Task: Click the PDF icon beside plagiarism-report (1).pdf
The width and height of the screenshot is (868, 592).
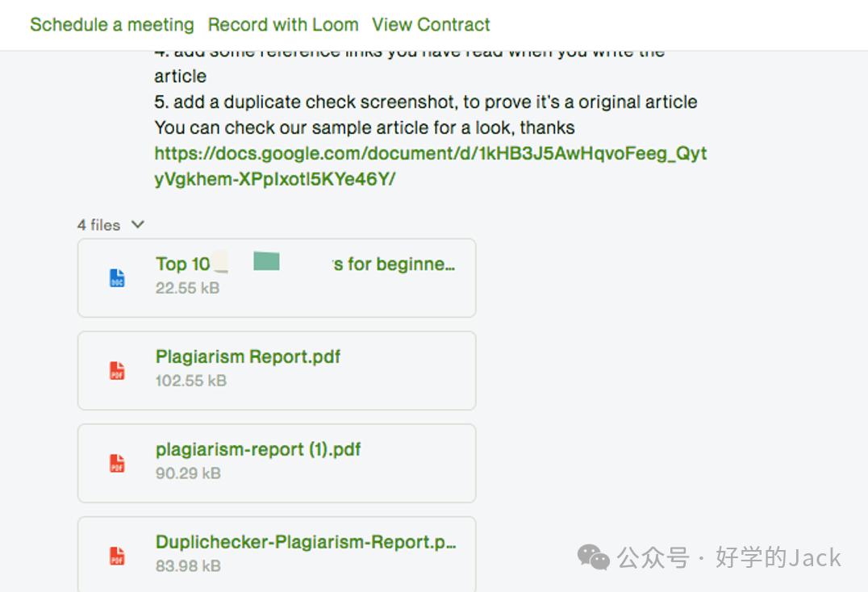Action: click(x=118, y=464)
